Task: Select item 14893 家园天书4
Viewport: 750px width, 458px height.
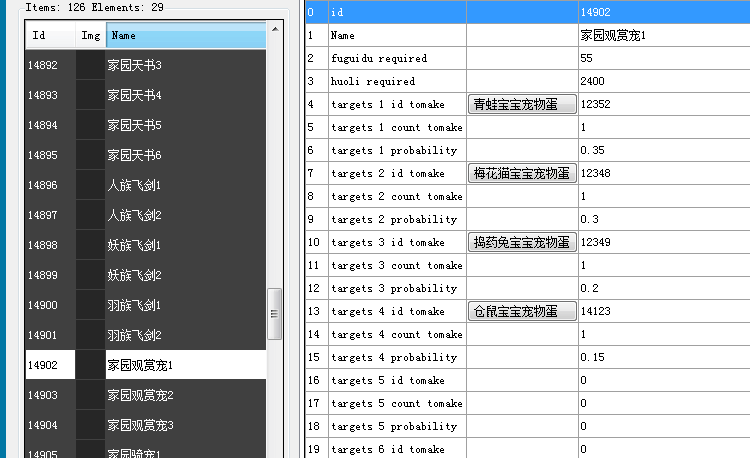Action: pos(146,95)
